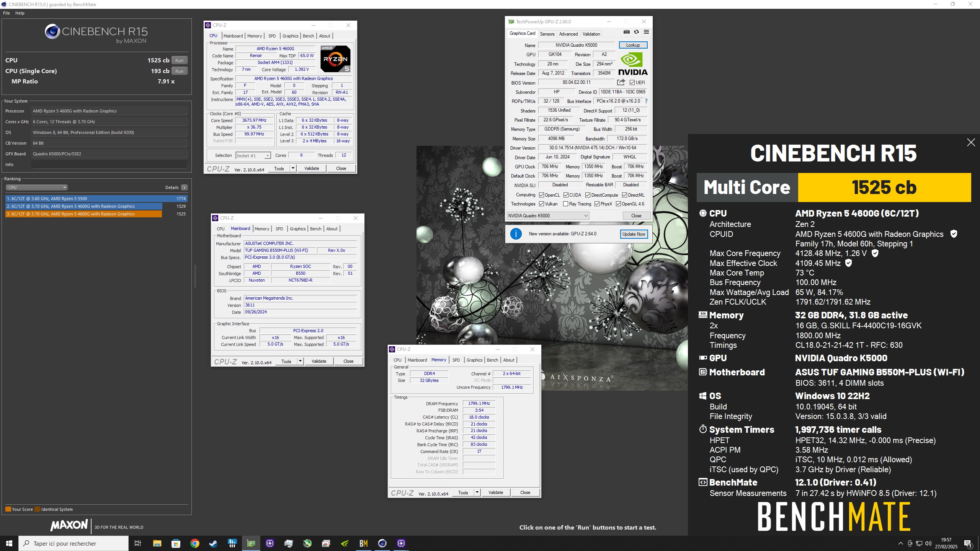Open the Windows Start menu
This screenshot has height=551, width=980.
click(9, 543)
